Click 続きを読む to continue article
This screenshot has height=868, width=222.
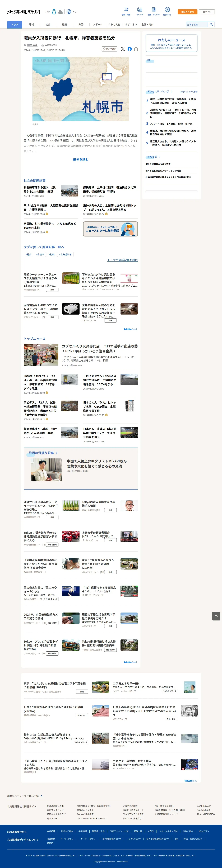tap(81, 160)
